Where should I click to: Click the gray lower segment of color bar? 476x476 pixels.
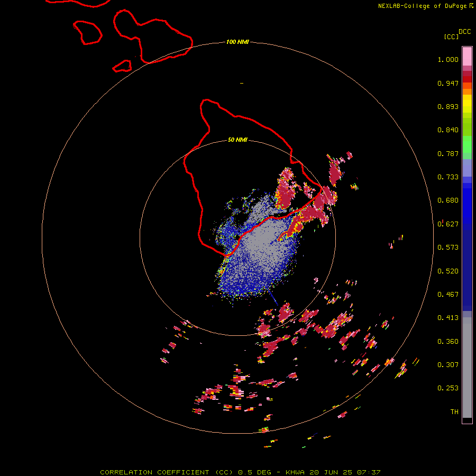467,368
